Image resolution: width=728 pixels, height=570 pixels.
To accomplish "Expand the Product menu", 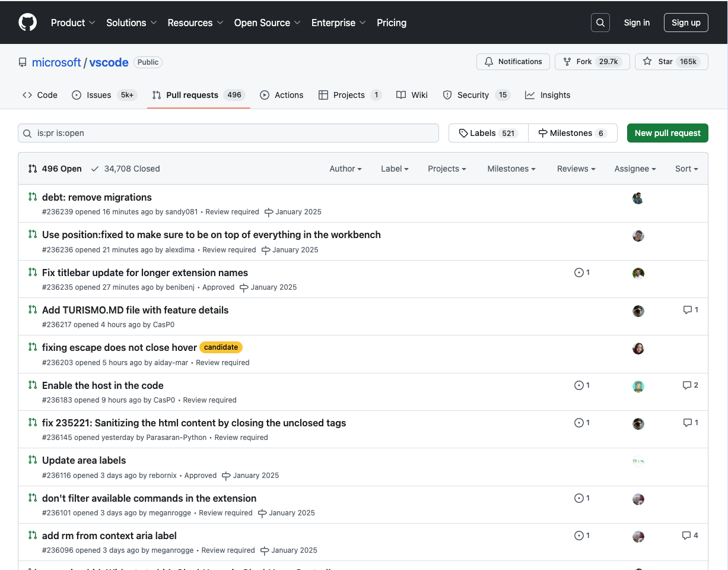I will tap(73, 23).
